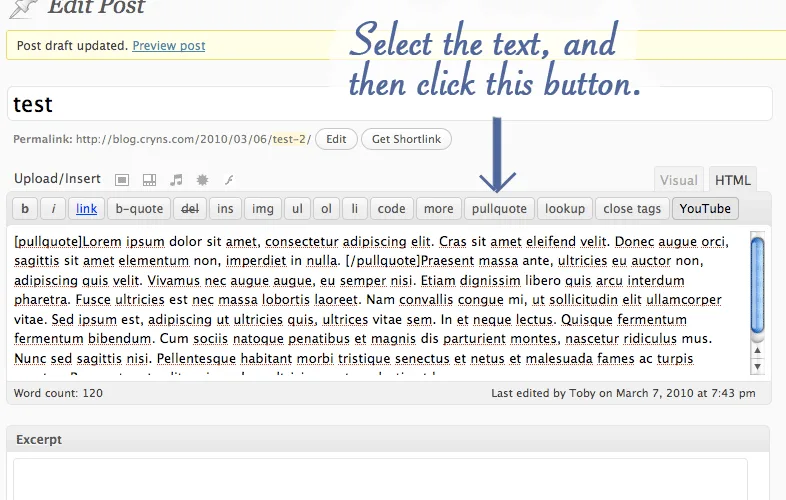Click into the post title field 'test'
This screenshot has height=500, width=786.
[389, 104]
